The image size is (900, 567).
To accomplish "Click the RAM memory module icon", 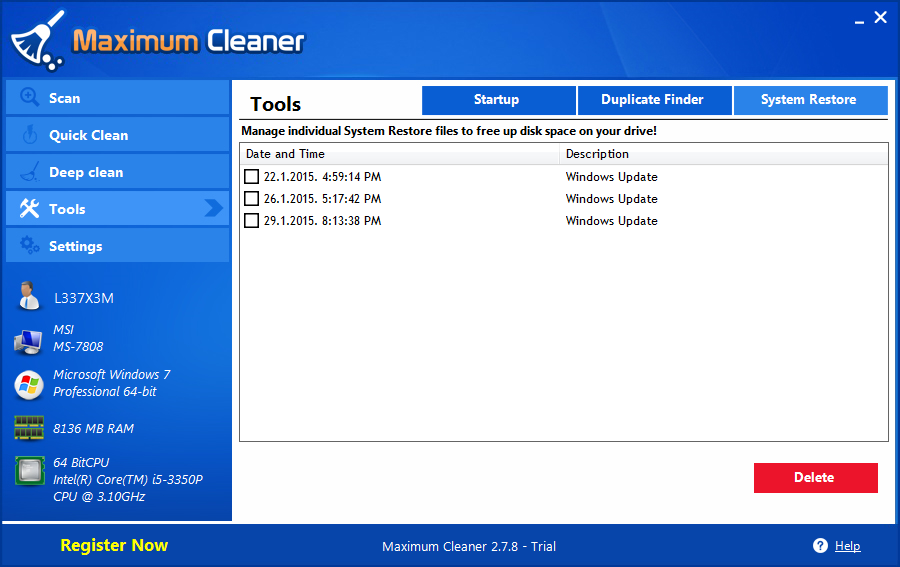I will 29,428.
